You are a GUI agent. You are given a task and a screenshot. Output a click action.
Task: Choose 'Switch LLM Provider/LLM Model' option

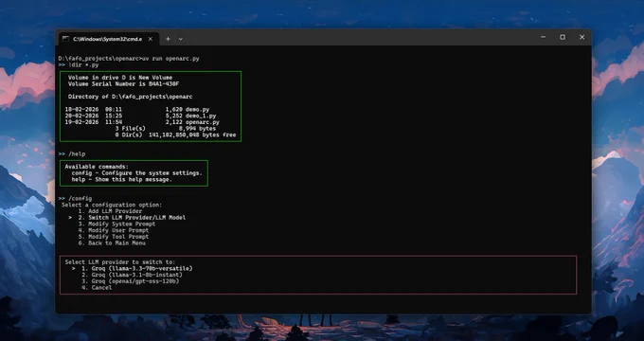(132, 217)
